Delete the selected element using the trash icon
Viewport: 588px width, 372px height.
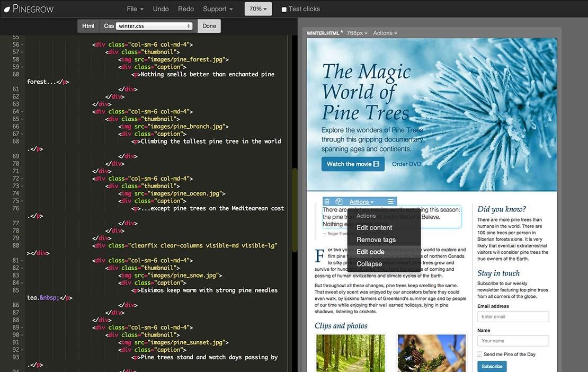click(326, 201)
